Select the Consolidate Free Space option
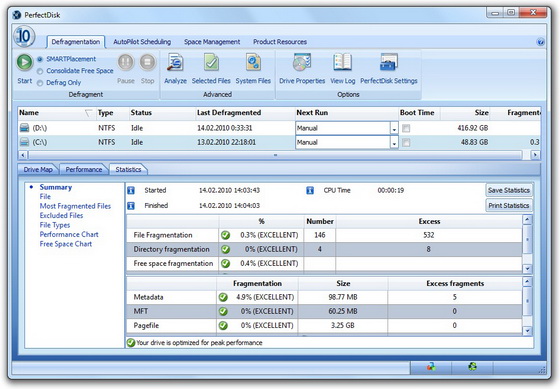This screenshot has height=389, width=560. pos(40,71)
